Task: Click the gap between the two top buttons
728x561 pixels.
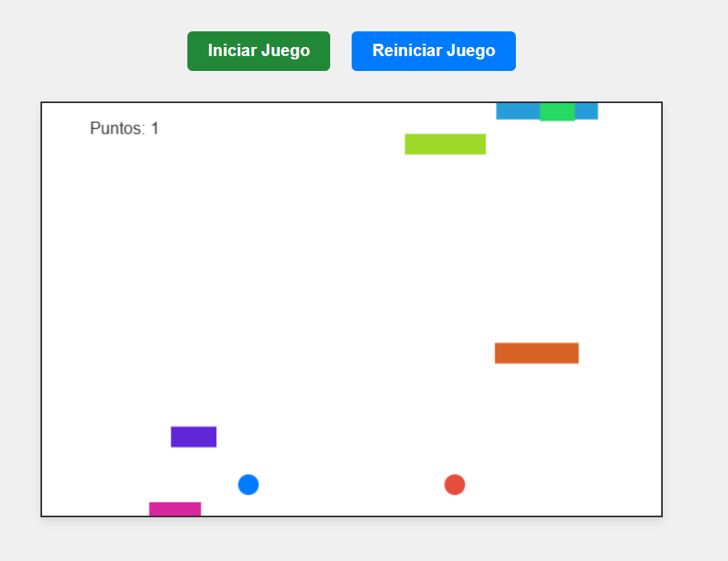Action: 341,51
